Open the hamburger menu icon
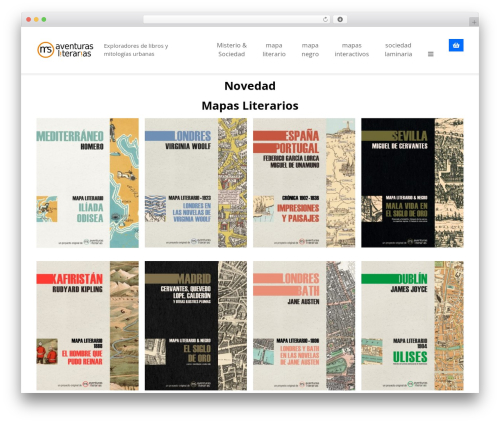This screenshot has height=423, width=500. [431, 54]
